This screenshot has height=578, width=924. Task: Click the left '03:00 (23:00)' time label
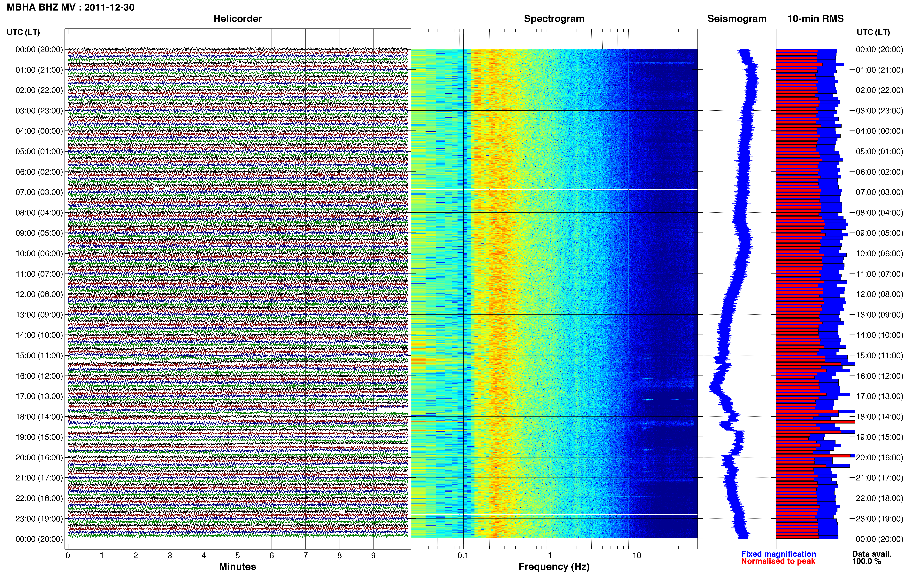pos(39,111)
